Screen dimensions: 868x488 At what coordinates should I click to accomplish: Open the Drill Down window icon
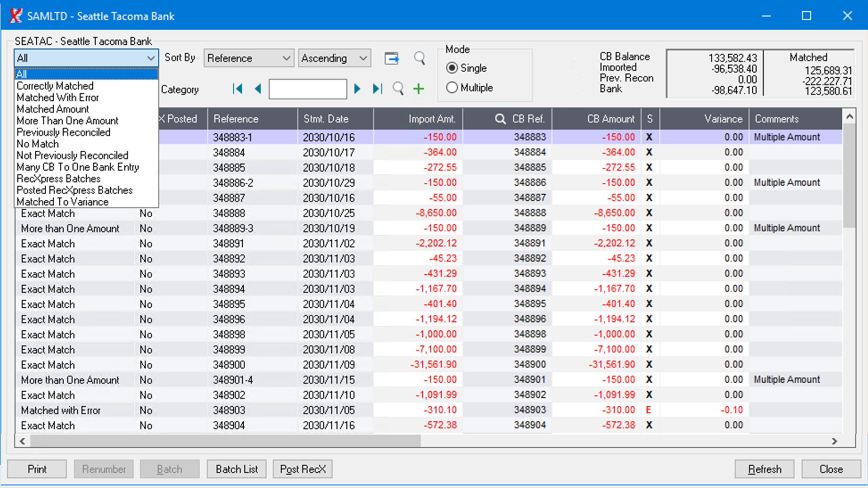(x=392, y=58)
